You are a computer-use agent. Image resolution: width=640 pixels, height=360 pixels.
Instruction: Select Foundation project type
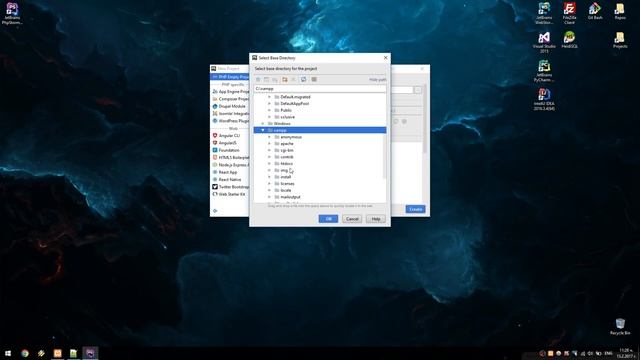coord(226,150)
